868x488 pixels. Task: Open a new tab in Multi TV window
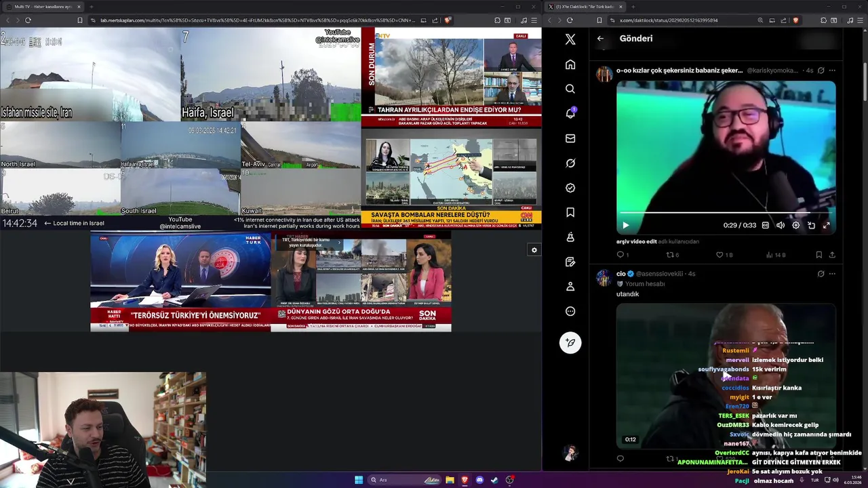91,7
